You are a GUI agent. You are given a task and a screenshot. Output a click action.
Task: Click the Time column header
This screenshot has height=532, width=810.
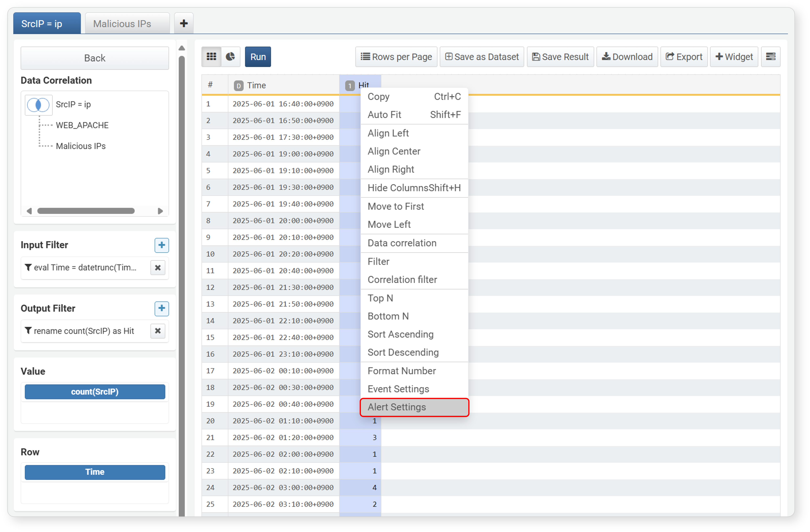pos(284,85)
